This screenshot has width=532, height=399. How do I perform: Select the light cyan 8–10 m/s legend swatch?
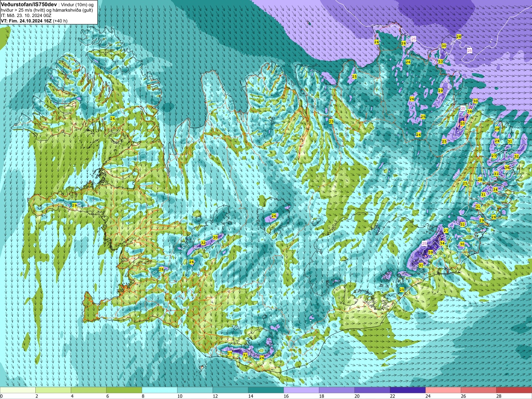160,390
